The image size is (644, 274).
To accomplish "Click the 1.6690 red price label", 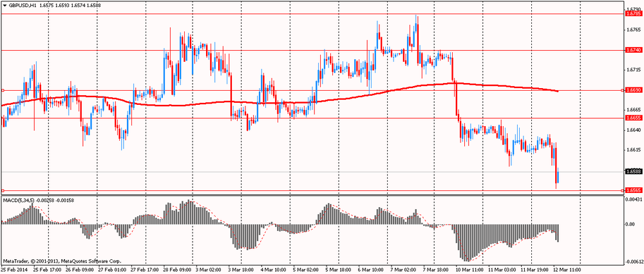I will pyautogui.click(x=633, y=91).
